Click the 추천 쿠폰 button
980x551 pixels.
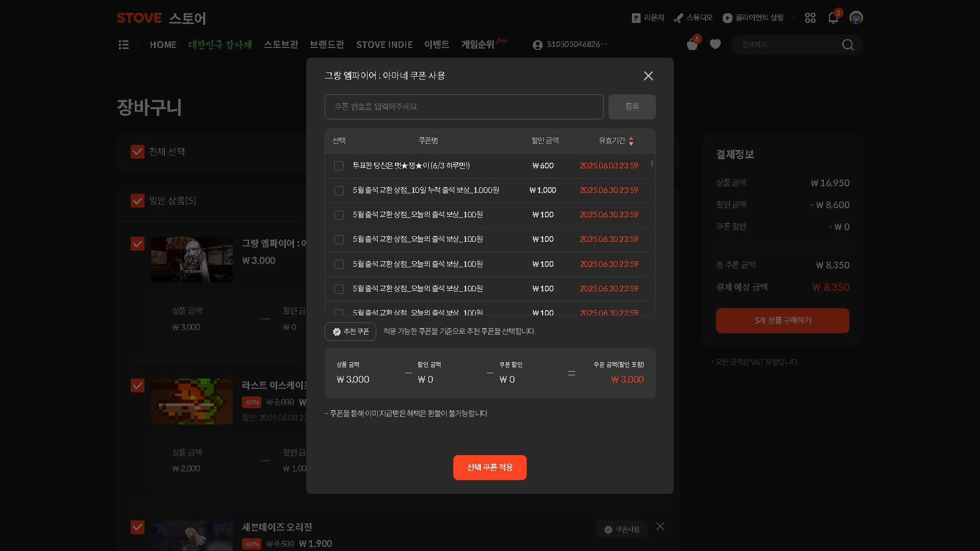coord(350,332)
